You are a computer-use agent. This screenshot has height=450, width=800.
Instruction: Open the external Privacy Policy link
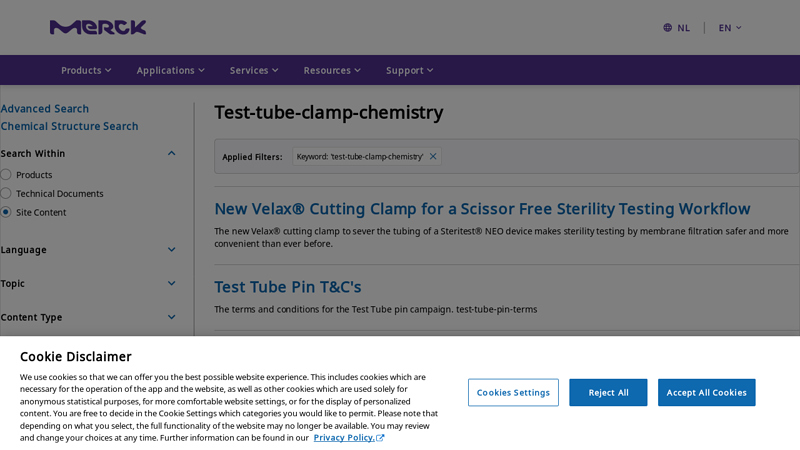coord(348,438)
